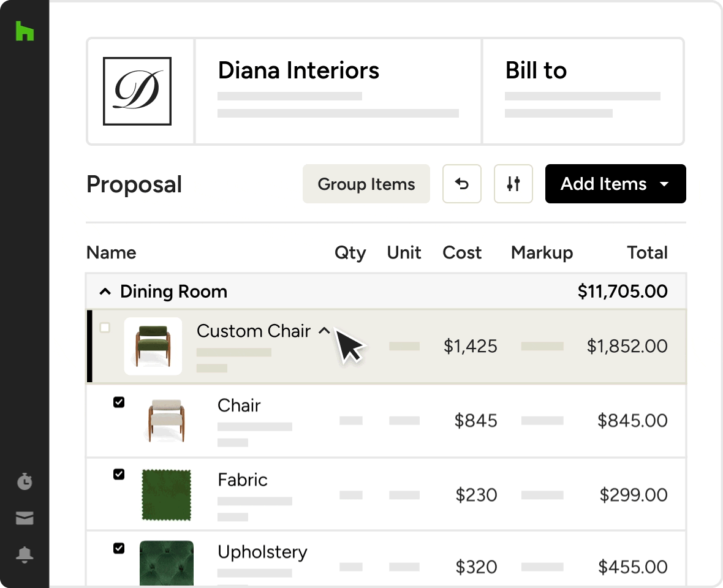
Task: Sort by the Name column header
Action: (x=111, y=252)
